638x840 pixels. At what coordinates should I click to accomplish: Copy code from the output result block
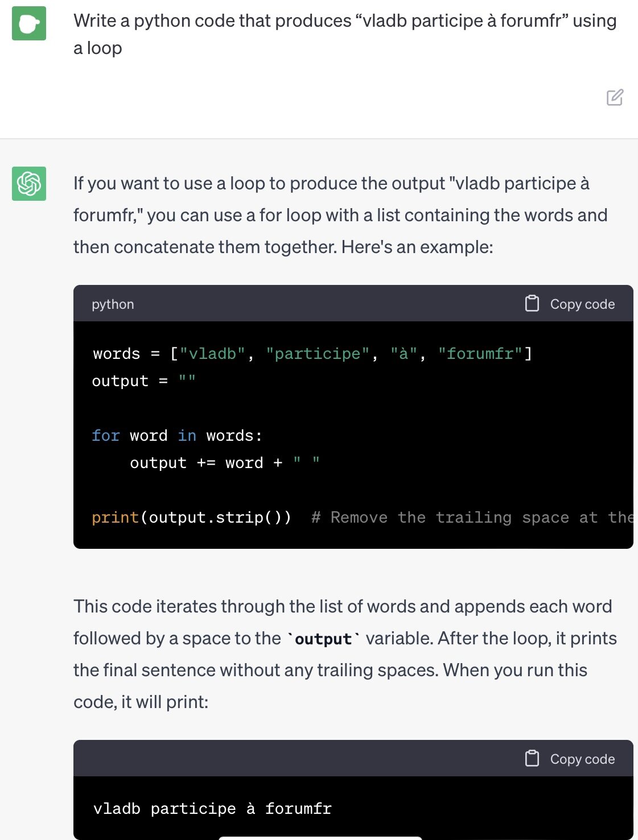570,759
